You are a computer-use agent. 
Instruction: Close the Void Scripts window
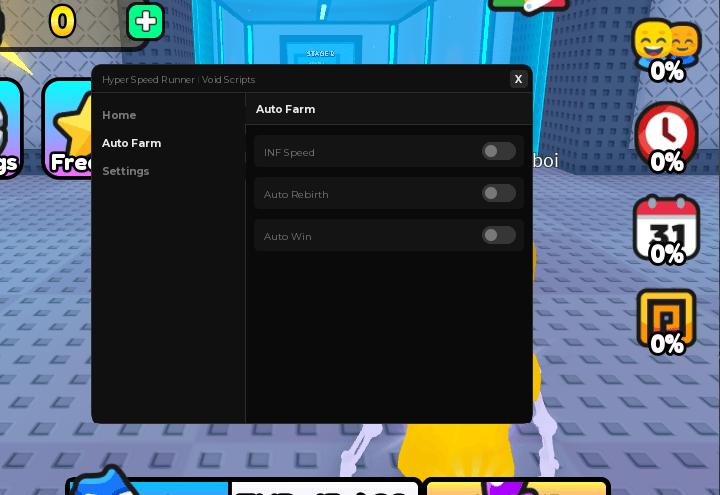coord(518,79)
